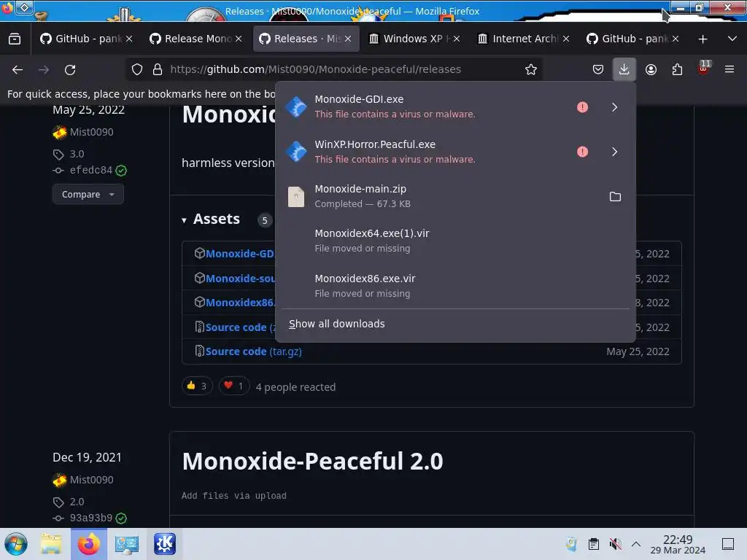This screenshot has height=560, width=747.
Task: Click the tracking protection shield icon
Action: (x=137, y=69)
